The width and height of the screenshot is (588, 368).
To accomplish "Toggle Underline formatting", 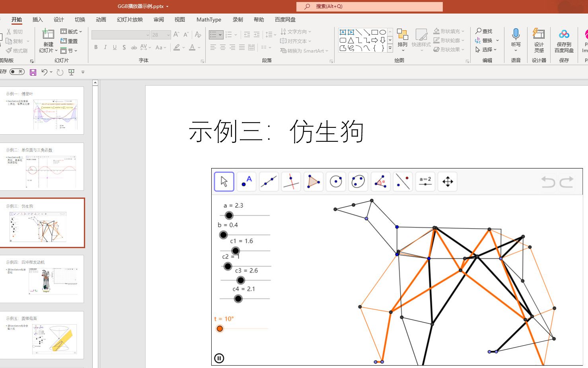I will pos(115,47).
